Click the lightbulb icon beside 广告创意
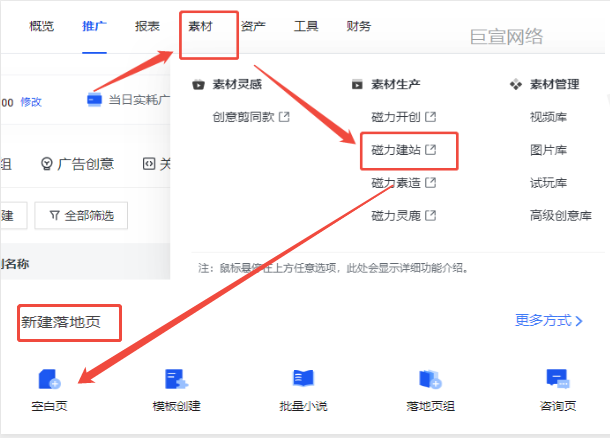The width and height of the screenshot is (610, 438). click(x=47, y=164)
